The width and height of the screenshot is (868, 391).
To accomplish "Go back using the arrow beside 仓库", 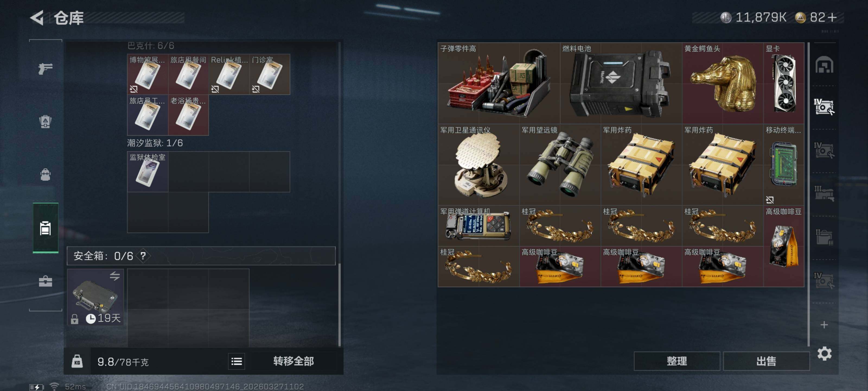I will pyautogui.click(x=37, y=18).
